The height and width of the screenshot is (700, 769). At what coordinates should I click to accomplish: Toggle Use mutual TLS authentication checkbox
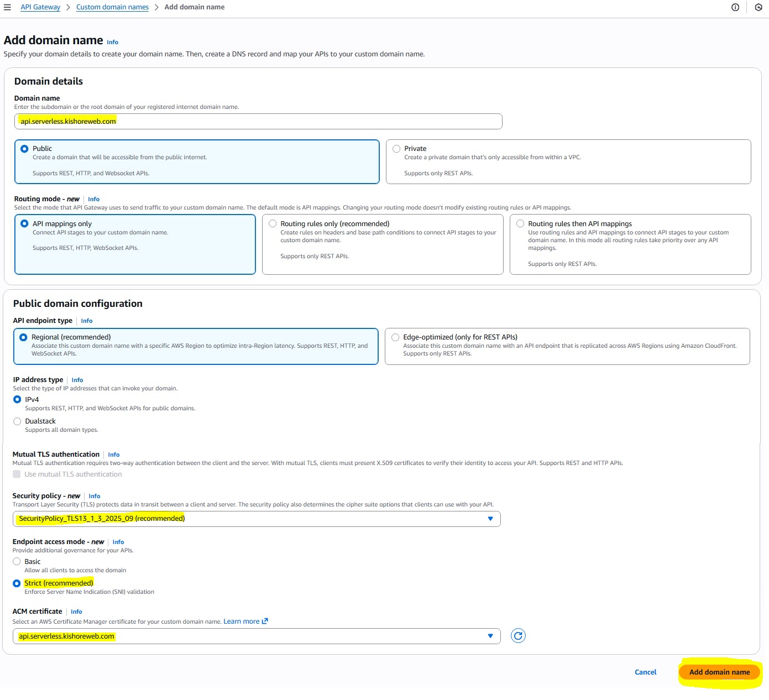[17, 474]
